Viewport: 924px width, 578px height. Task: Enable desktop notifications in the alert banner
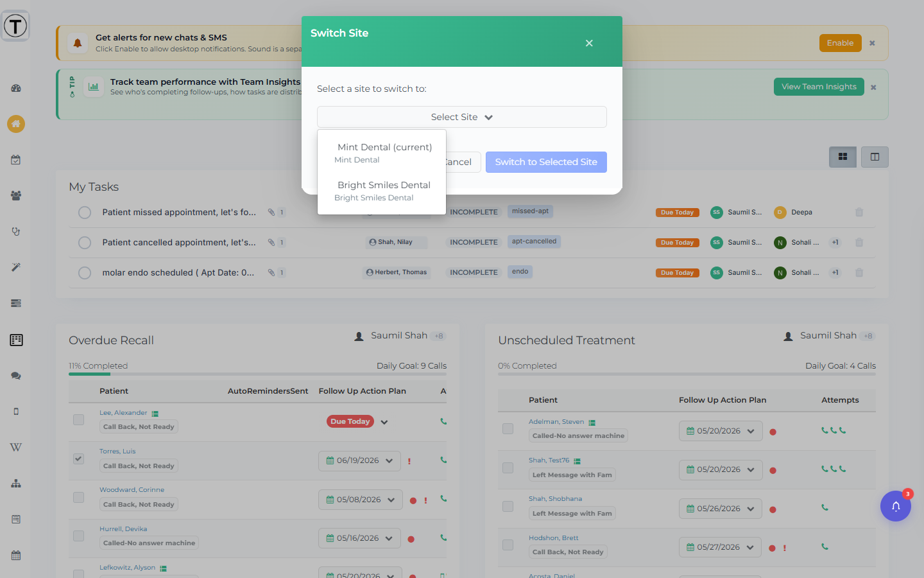click(841, 43)
